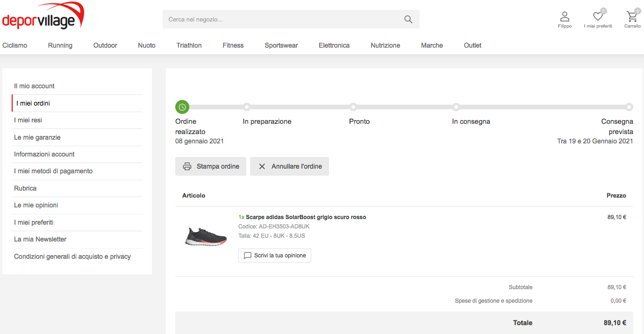Image resolution: width=644 pixels, height=334 pixels.
Task: Click the adidas SolarBoost shoe thumbnail
Action: 206,236
